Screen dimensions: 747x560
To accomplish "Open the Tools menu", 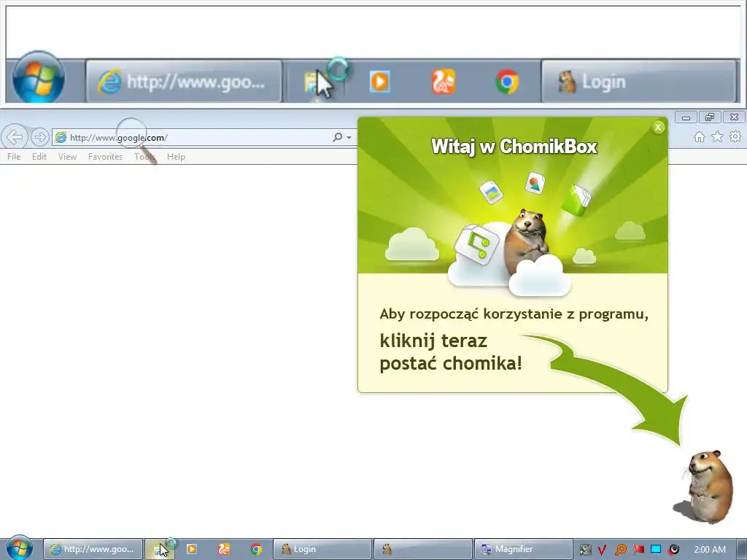I will coord(145,157).
